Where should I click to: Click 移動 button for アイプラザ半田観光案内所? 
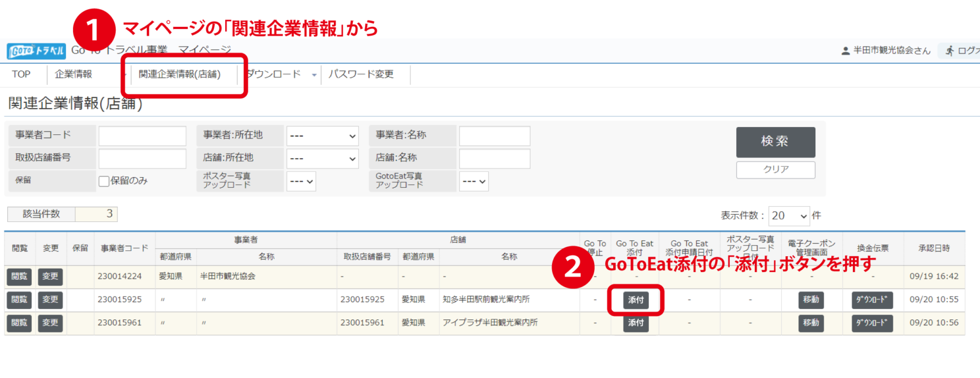point(811,323)
